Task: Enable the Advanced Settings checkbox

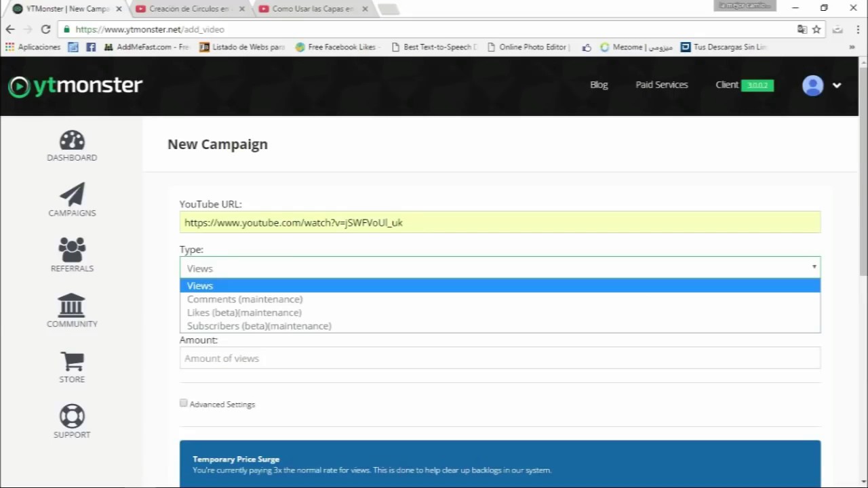Action: pos(183,403)
